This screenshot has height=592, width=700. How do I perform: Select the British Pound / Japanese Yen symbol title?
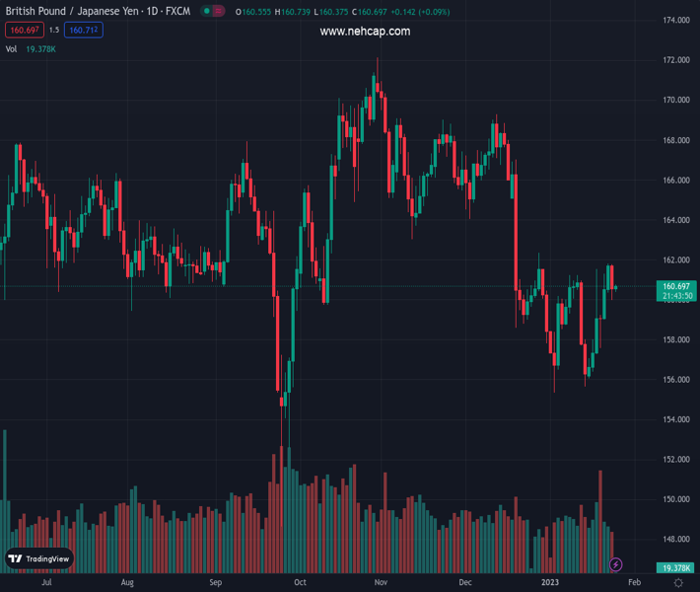[69, 11]
